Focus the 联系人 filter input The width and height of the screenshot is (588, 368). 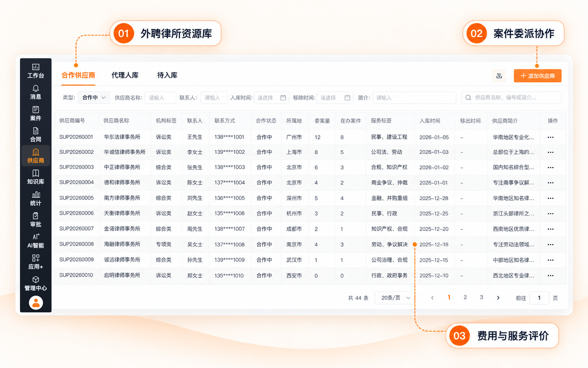[x=214, y=98]
